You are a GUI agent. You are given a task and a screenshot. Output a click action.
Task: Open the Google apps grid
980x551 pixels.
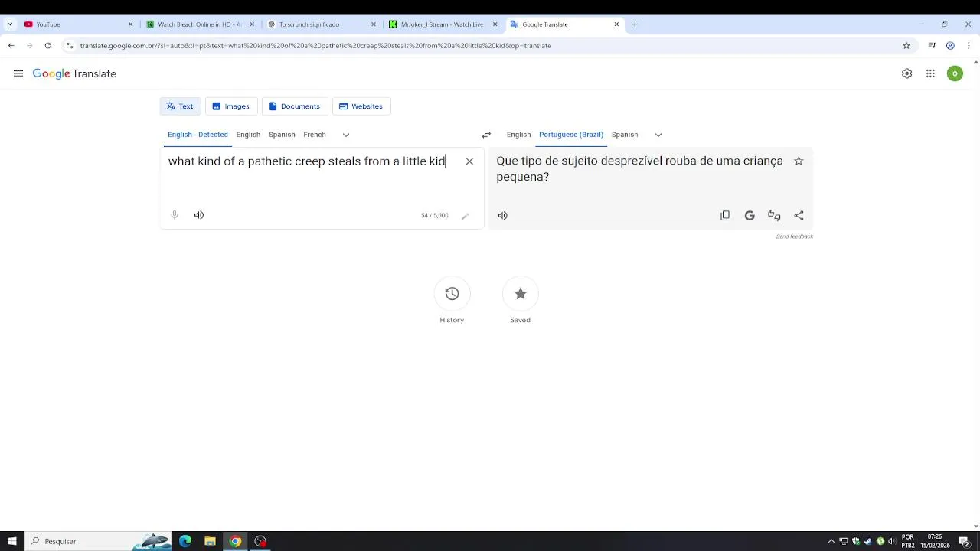click(930, 73)
